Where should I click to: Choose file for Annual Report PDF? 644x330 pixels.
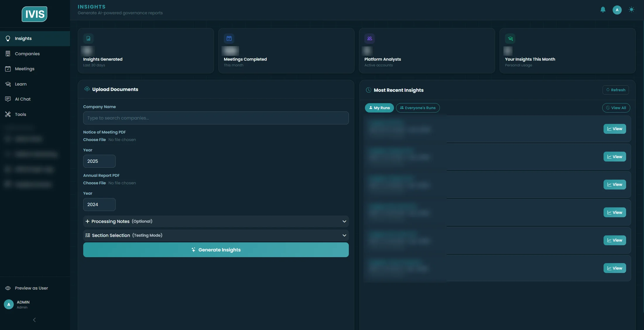click(94, 183)
